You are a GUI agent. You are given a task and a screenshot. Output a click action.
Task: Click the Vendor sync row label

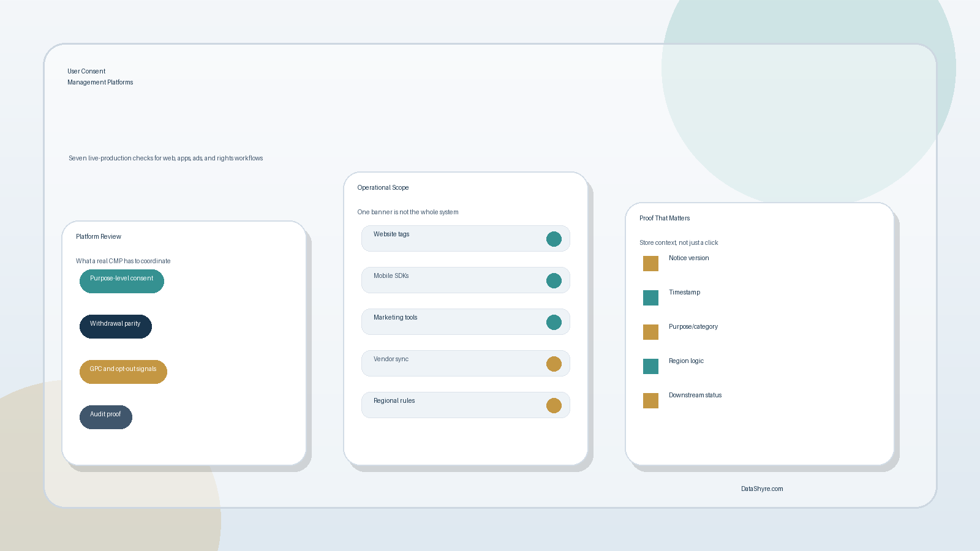(x=391, y=359)
